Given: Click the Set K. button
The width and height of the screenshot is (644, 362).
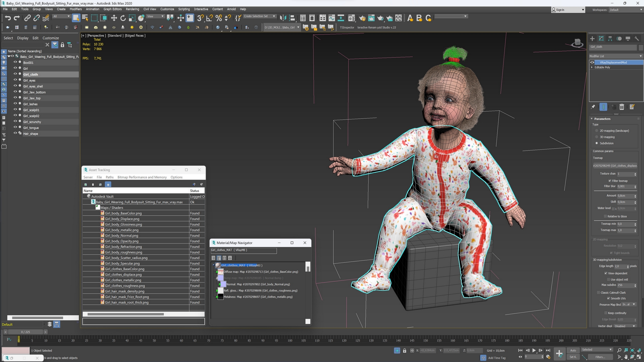Looking at the screenshot, I should (x=573, y=357).
